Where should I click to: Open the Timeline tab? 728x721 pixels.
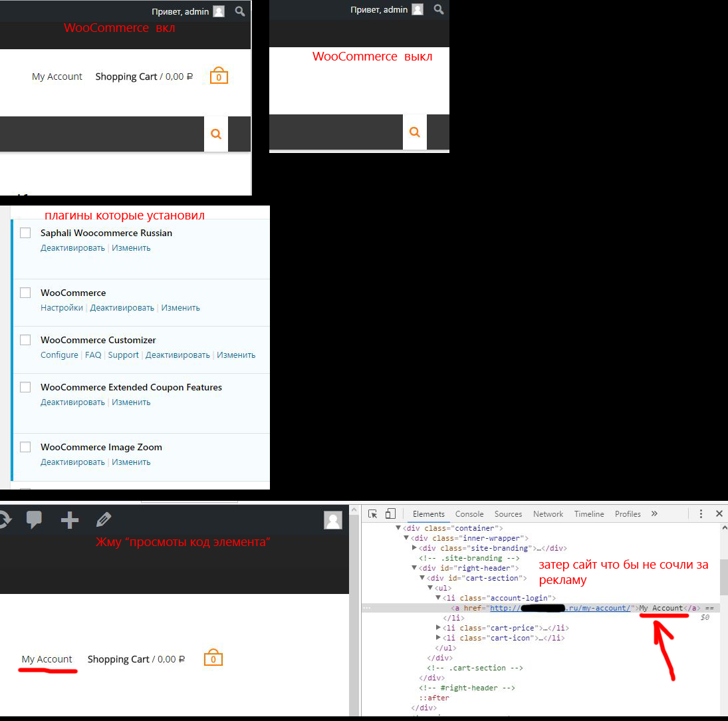[x=588, y=513]
